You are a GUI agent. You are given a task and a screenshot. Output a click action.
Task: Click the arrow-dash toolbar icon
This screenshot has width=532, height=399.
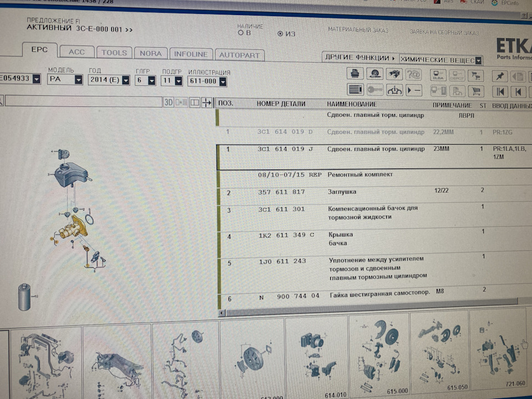coord(413,90)
